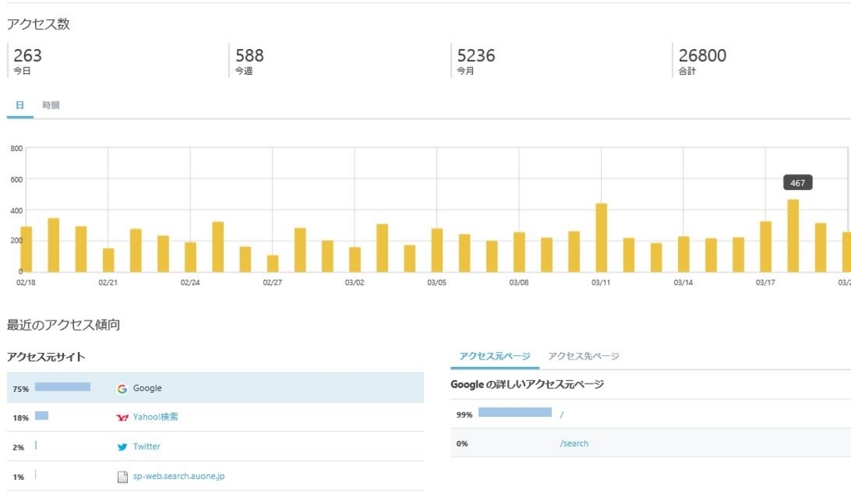This screenshot has width=851, height=504.
Task: Switch to the 時間 hourly tab
Action: point(51,105)
